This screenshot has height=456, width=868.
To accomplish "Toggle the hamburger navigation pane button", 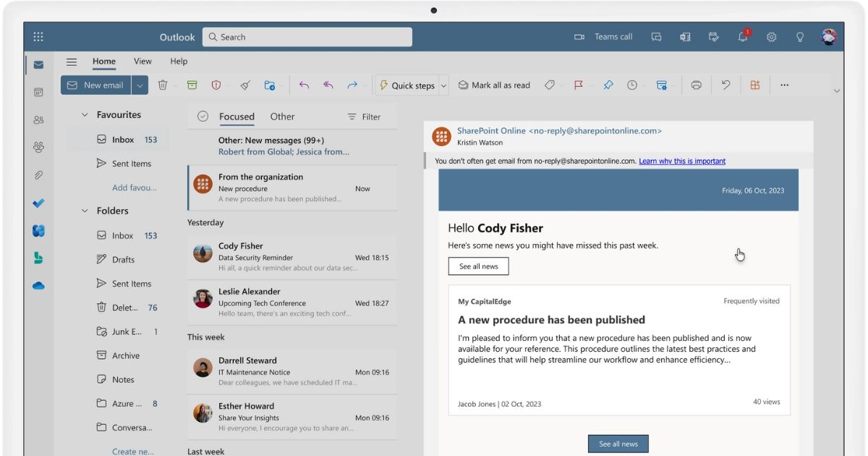I will point(72,62).
